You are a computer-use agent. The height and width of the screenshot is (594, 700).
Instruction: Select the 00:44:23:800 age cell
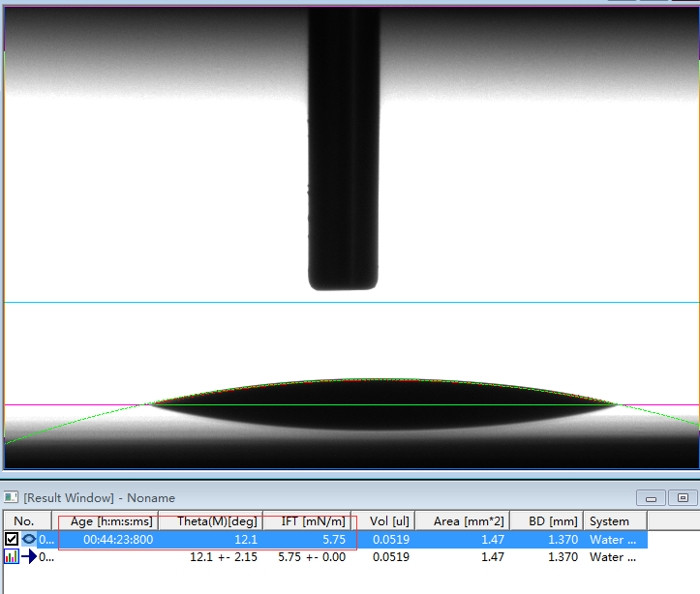(x=117, y=539)
